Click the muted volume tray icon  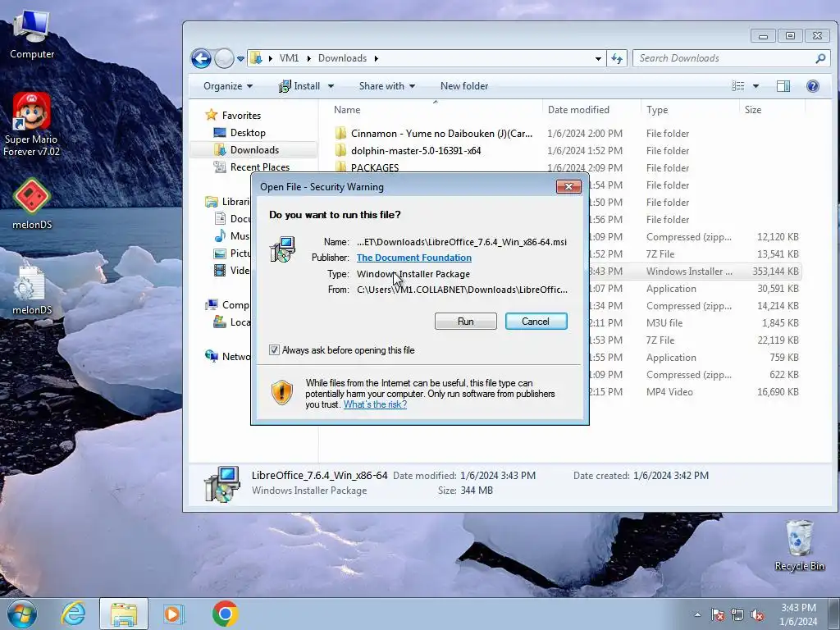[757, 614]
